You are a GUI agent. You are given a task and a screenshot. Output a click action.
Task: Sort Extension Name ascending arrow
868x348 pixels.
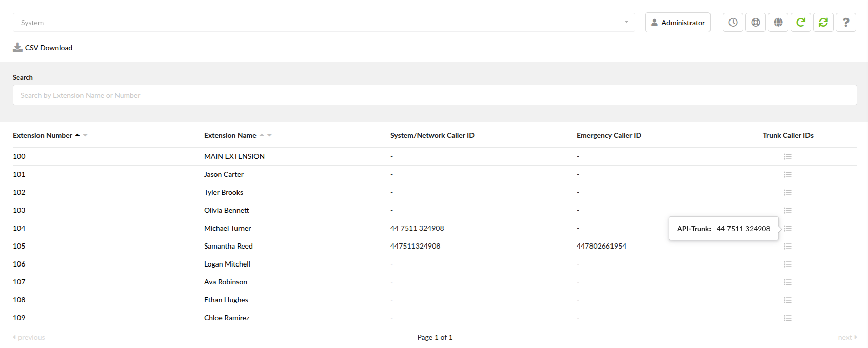pyautogui.click(x=262, y=135)
